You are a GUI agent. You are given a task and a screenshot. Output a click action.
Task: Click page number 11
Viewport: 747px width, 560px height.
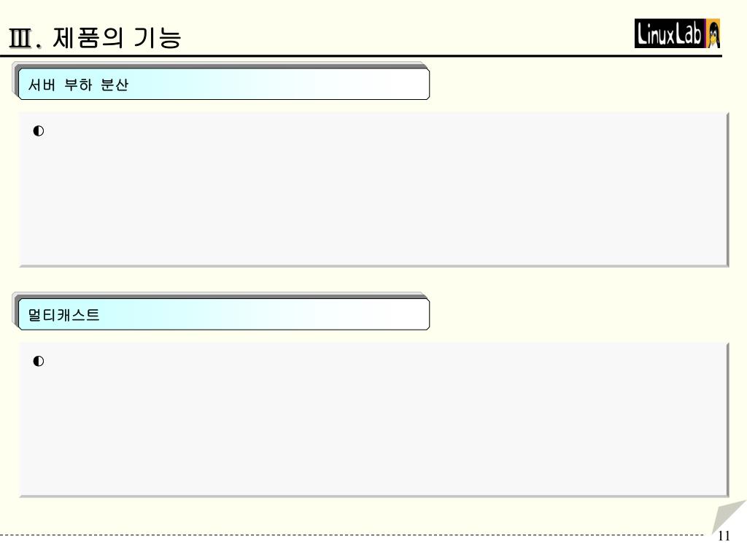[724, 536]
